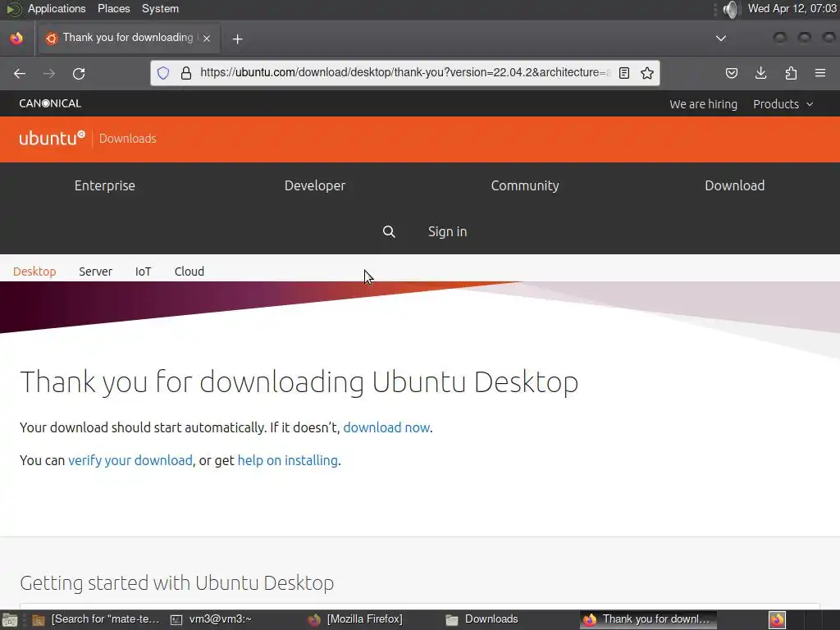Open the Applications menu
Viewport: 840px width, 630px height.
[57, 8]
